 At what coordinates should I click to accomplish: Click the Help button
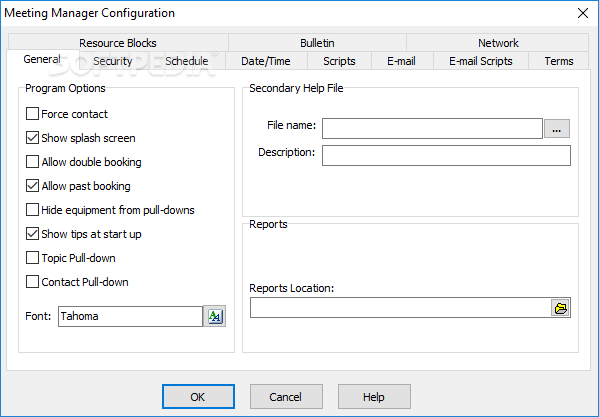click(x=374, y=397)
